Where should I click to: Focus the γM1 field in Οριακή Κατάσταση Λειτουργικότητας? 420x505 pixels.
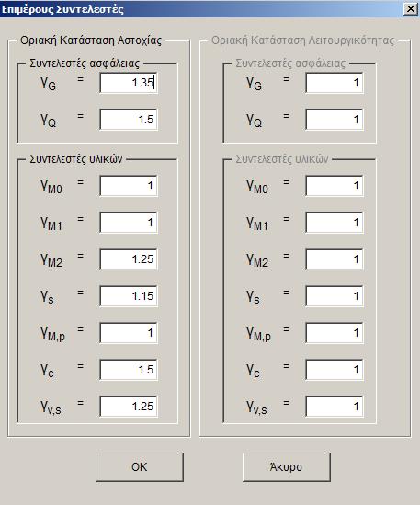click(335, 223)
